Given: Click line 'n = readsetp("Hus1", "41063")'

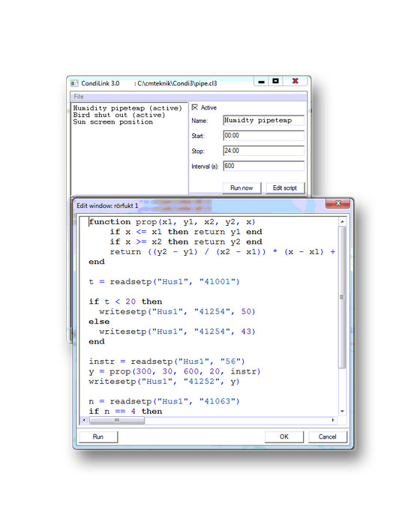Looking at the screenshot, I should click(x=164, y=401).
